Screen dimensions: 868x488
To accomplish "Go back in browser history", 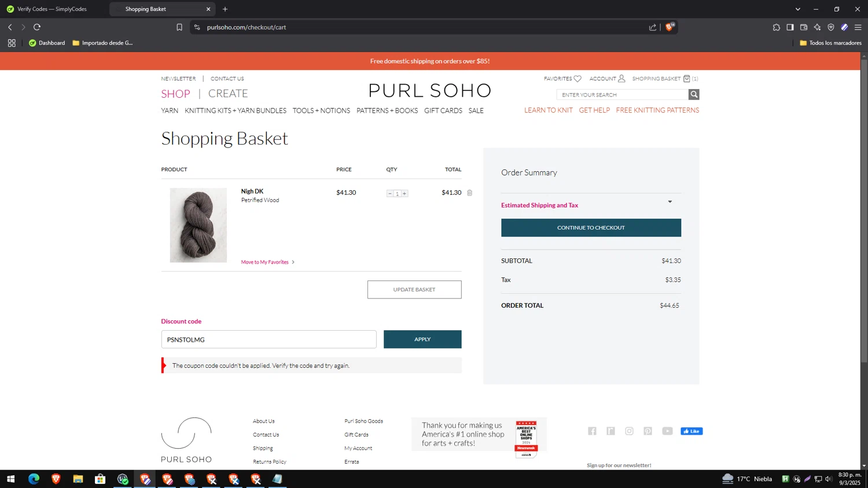I will [x=10, y=27].
